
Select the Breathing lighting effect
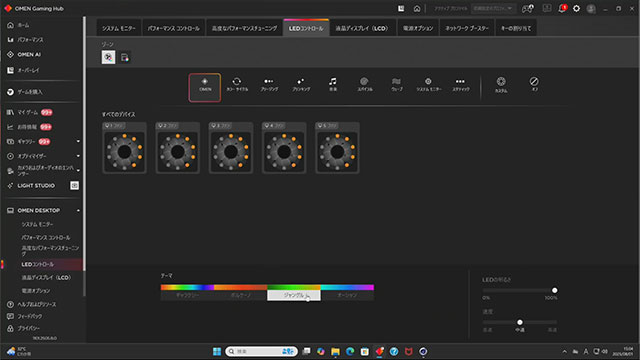269,84
